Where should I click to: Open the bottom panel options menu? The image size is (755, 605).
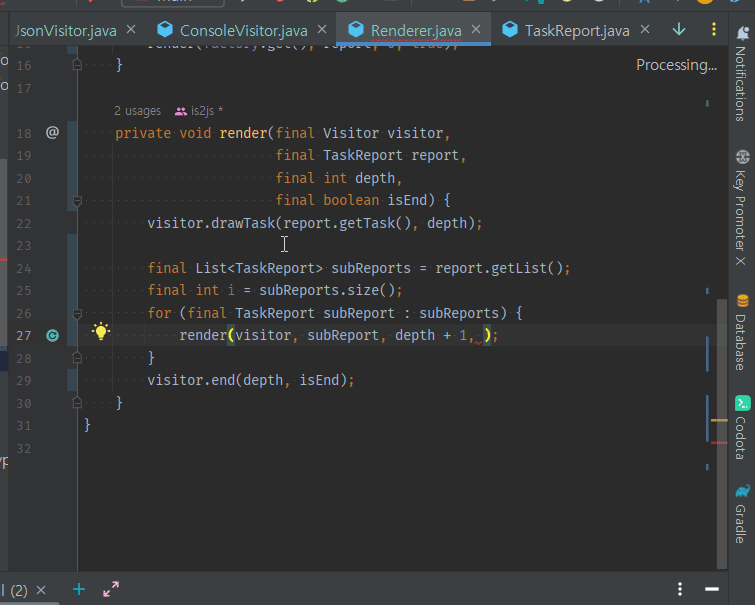[680, 589]
